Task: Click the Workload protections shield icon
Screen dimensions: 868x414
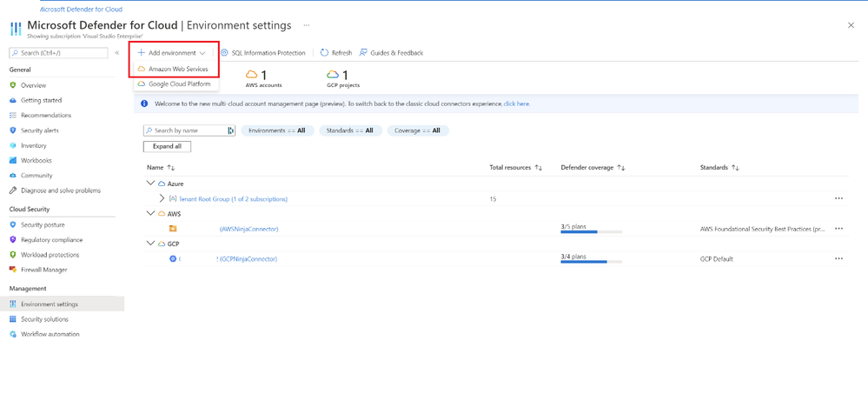Action: point(13,255)
